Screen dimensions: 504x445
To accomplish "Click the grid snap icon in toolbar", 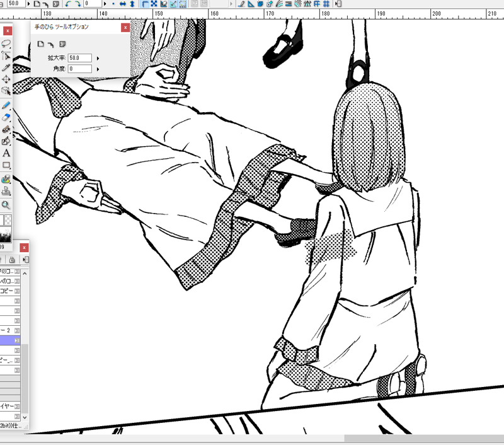I will click(x=326, y=4).
